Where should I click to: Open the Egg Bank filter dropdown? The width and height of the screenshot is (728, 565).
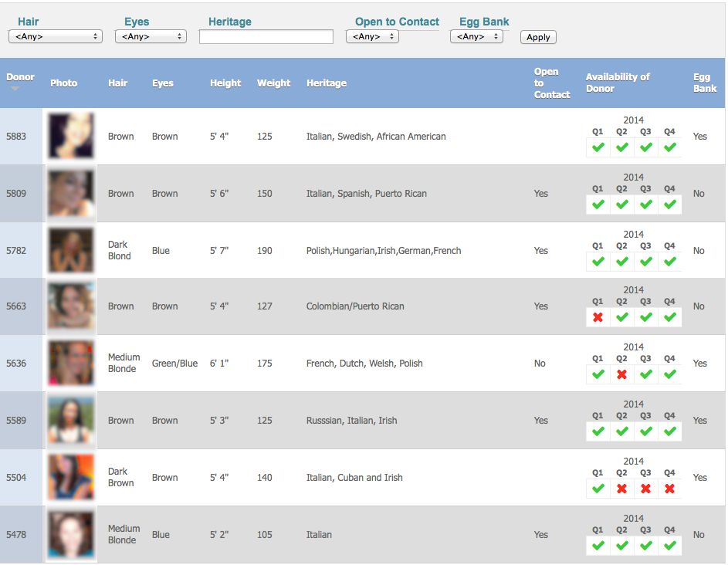[476, 36]
